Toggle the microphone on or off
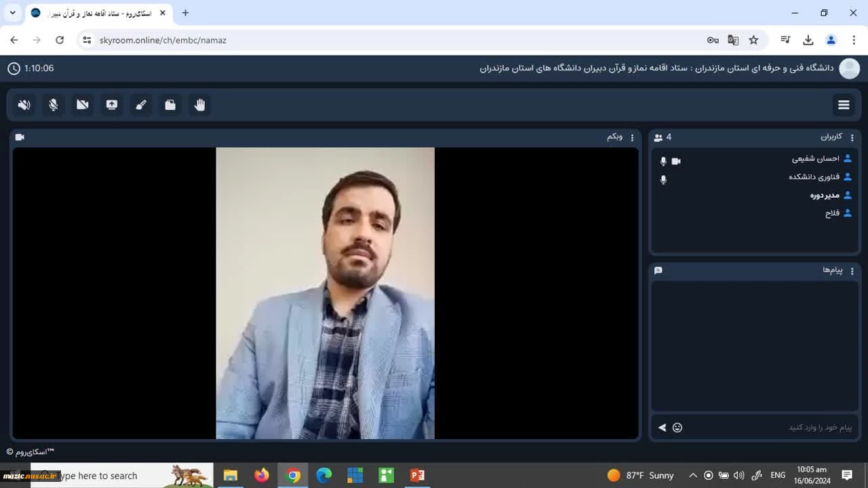The width and height of the screenshot is (868, 488). (54, 104)
